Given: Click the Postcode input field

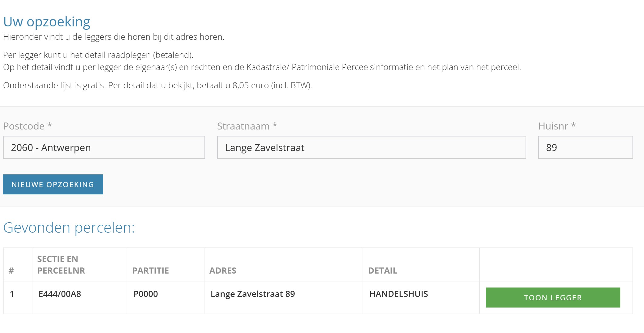Looking at the screenshot, I should [104, 147].
